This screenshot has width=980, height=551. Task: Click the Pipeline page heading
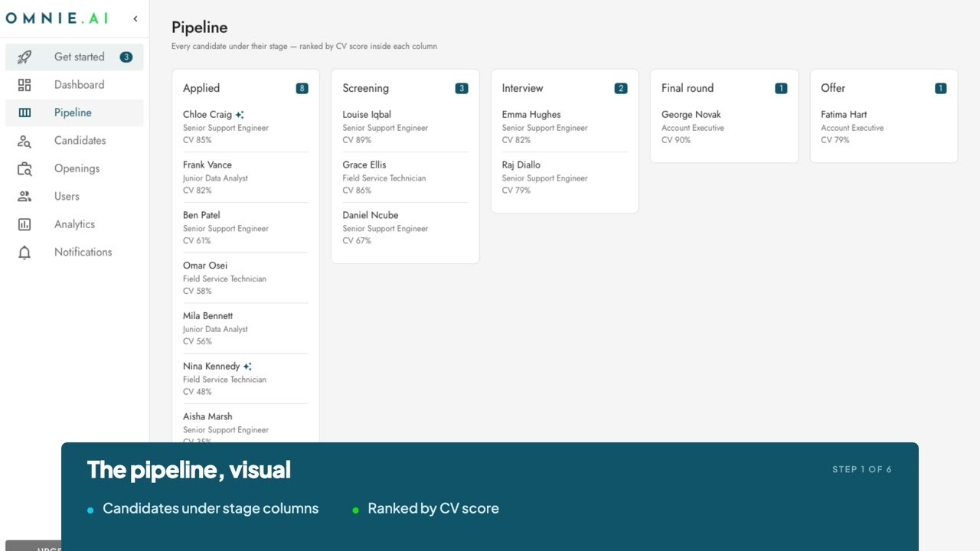pos(200,28)
